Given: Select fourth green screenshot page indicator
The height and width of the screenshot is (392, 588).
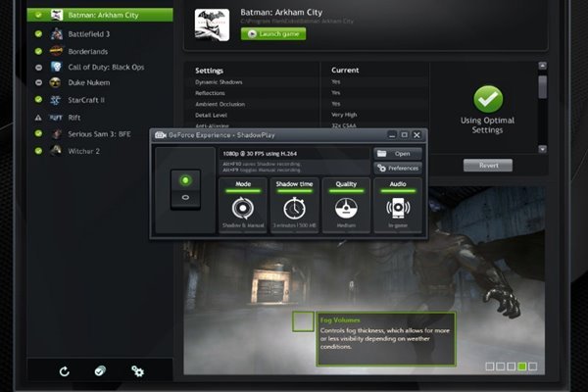Looking at the screenshot, I should pyautogui.click(x=521, y=367).
